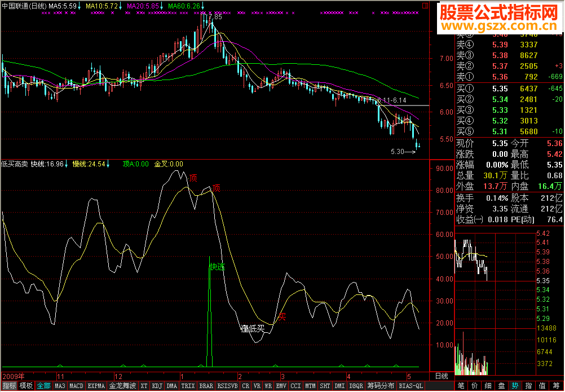Screen dimensions: 565x392
Task: Switch side panel to 价 view
Action: (475, 386)
